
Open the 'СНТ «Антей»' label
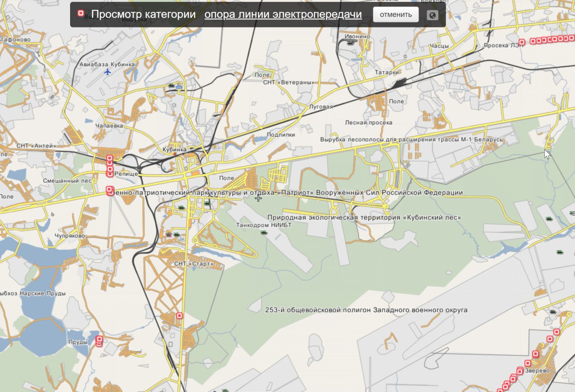tap(36, 146)
